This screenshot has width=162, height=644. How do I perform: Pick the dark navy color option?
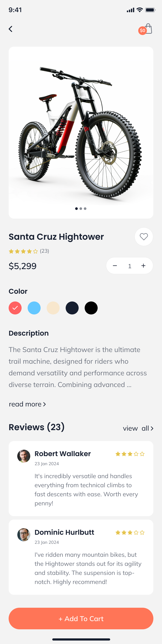(72, 308)
